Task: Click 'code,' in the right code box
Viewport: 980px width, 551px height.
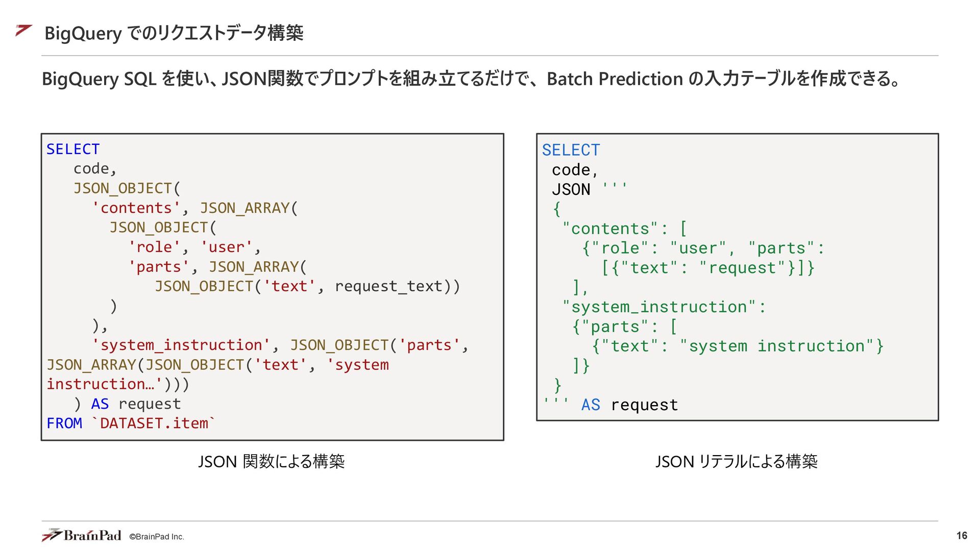Action: (575, 170)
